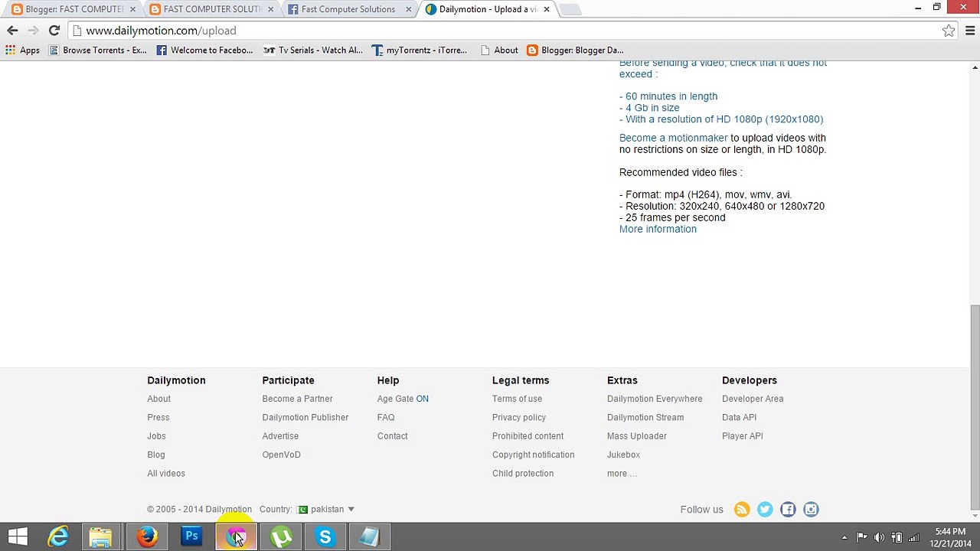Open the Developer Area link
The image size is (980, 551).
pyautogui.click(x=753, y=399)
